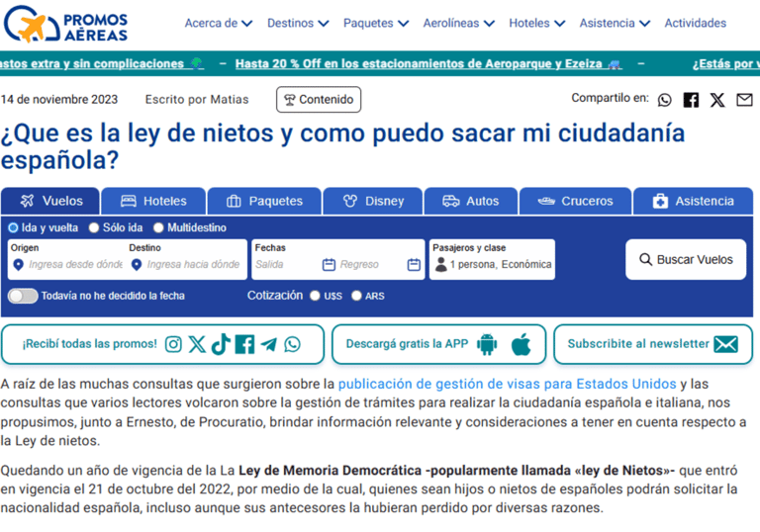Switch to Hoteles search tab

[153, 201]
